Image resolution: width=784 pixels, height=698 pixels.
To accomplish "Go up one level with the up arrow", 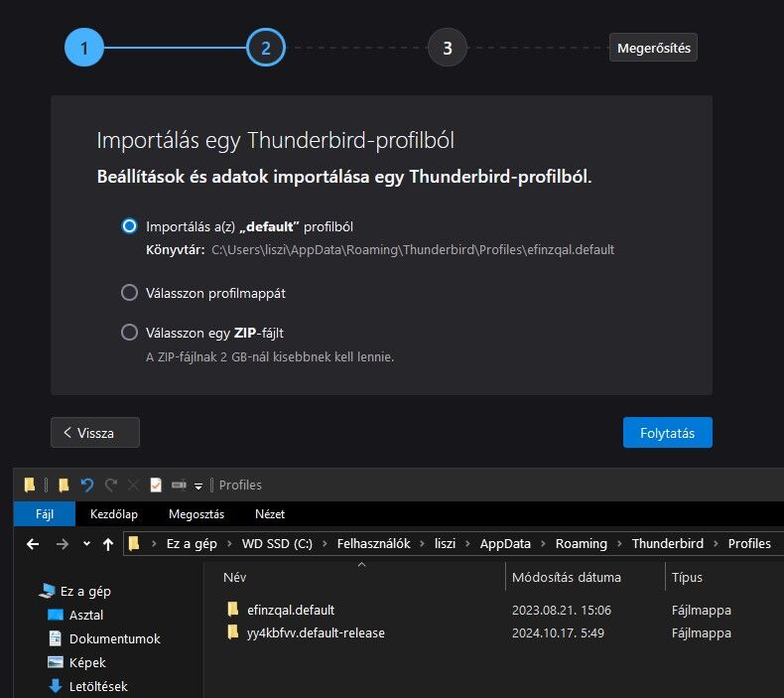I will (x=108, y=544).
